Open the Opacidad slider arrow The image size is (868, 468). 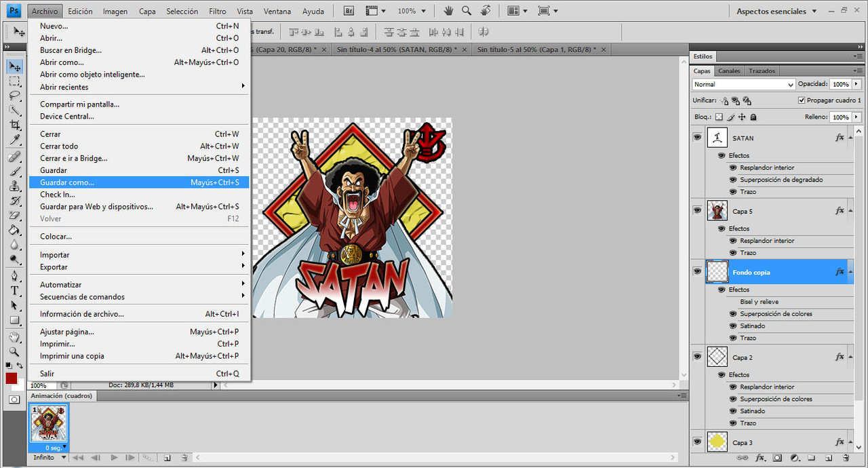pyautogui.click(x=857, y=84)
